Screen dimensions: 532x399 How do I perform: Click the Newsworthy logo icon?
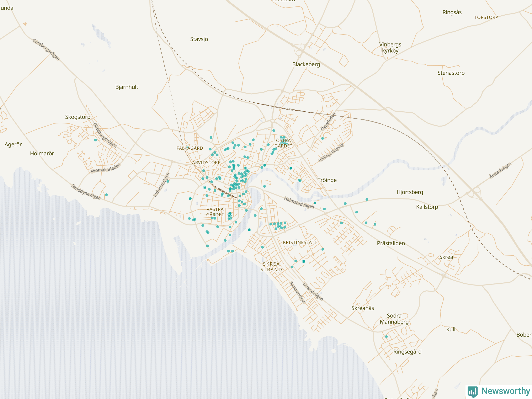point(472,392)
